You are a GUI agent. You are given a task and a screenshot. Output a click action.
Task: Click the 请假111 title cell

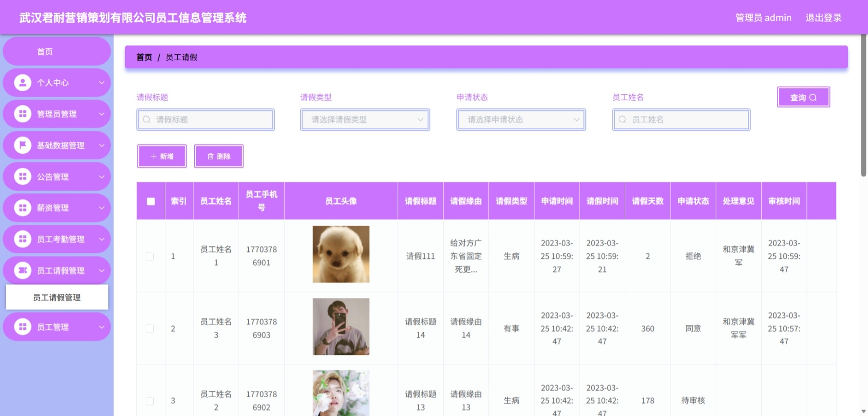tap(420, 256)
